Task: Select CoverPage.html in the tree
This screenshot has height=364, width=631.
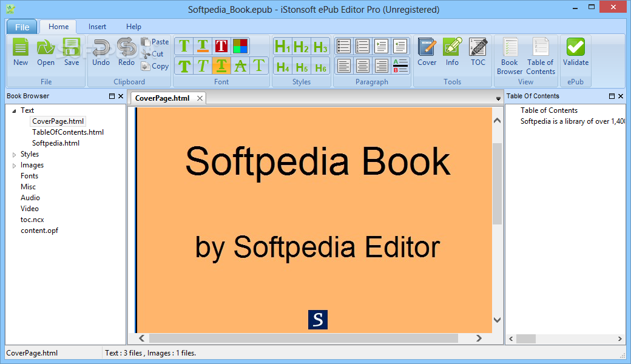Action: pos(58,121)
